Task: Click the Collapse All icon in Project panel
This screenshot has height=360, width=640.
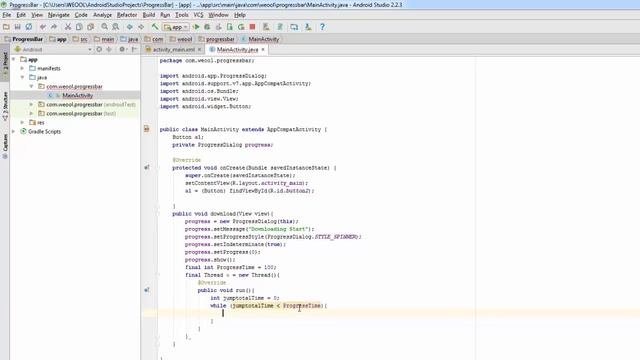Action: [x=109, y=49]
